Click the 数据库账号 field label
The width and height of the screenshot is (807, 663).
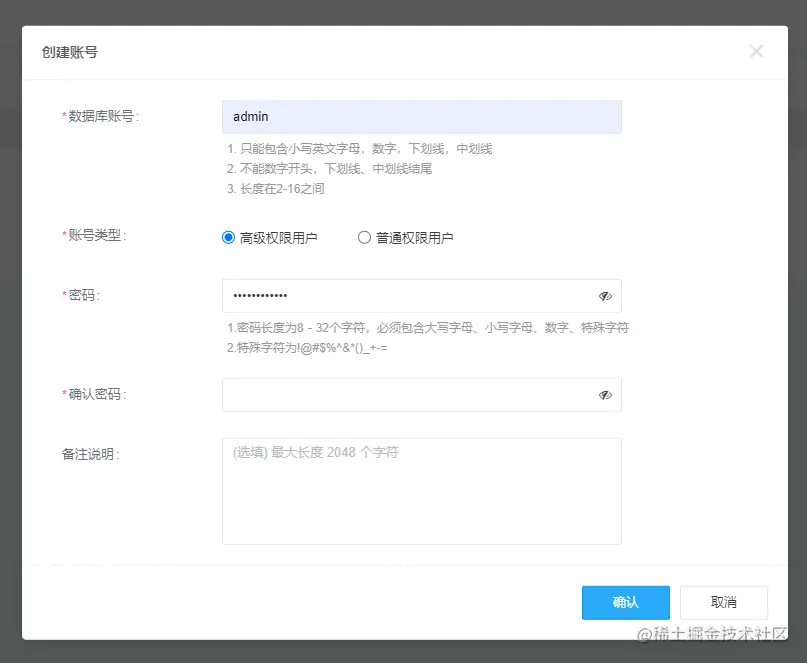(100, 116)
